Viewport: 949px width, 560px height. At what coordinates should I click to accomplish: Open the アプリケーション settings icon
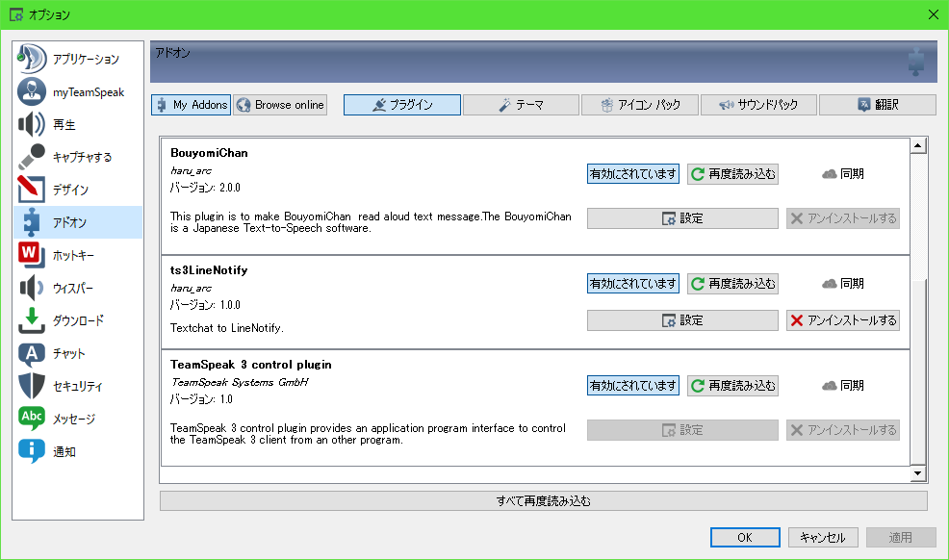click(x=31, y=59)
